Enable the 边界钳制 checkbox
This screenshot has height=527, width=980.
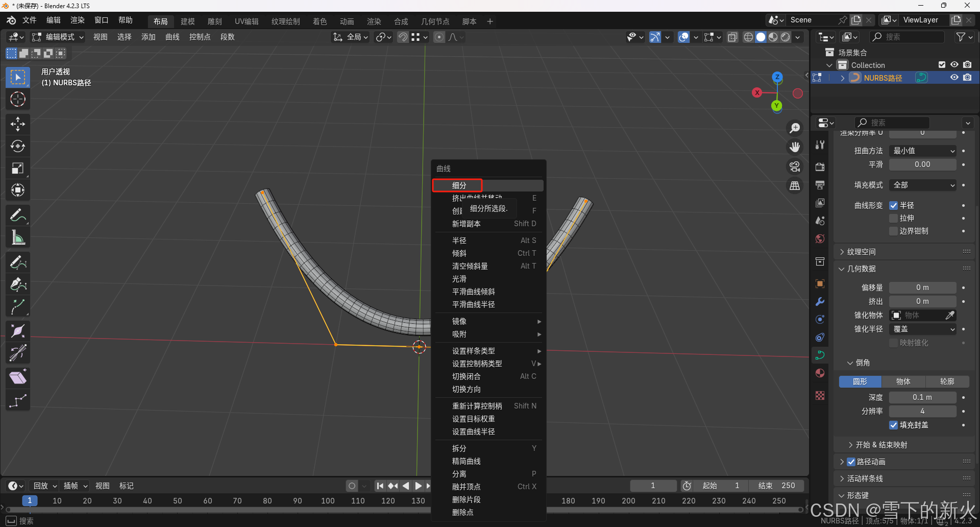893,231
